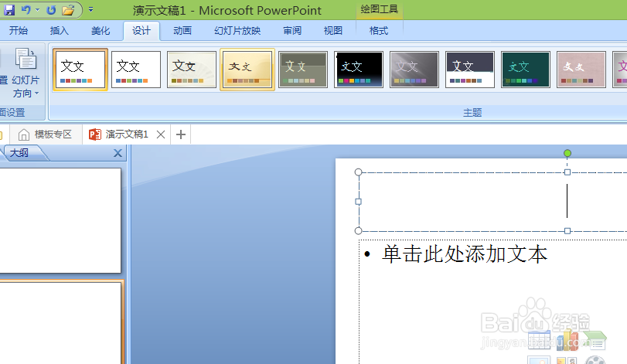The width and height of the screenshot is (627, 364).
Task: Select the 设计 ribbon tab
Action: 141,31
